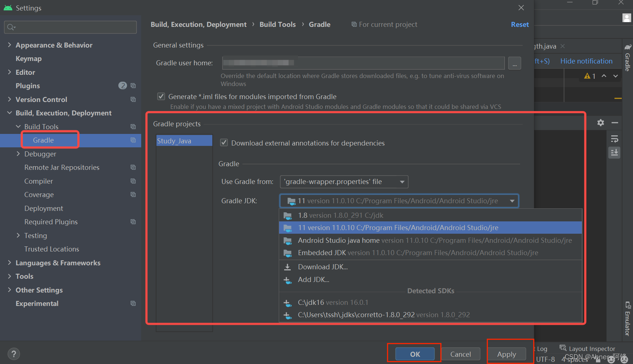Click the scroll to end icon in the background panel
The width and height of the screenshot is (633, 364).
click(614, 152)
